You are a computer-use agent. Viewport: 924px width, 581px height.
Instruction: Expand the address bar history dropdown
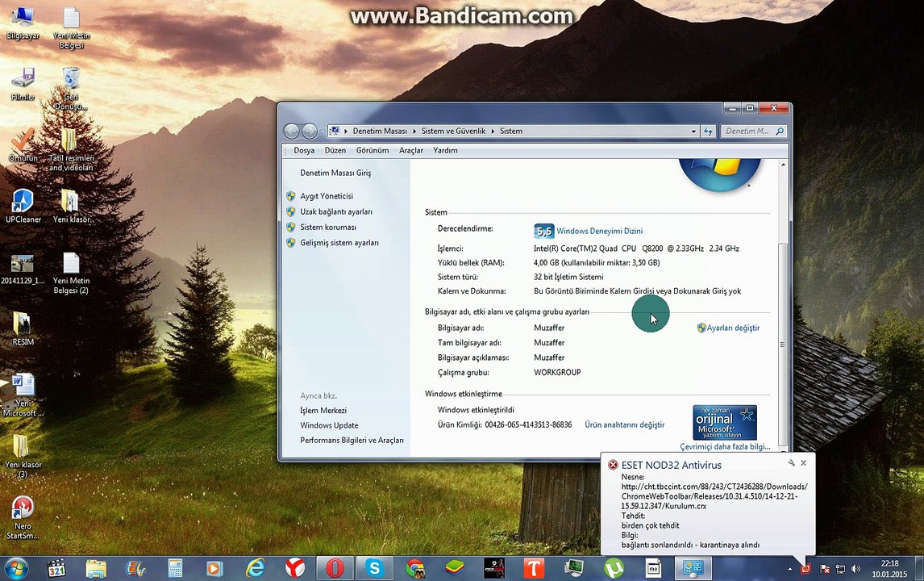[x=693, y=132]
